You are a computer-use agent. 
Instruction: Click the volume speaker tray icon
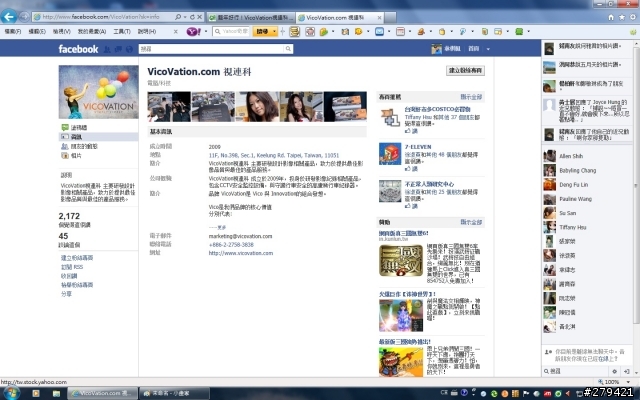(568, 393)
